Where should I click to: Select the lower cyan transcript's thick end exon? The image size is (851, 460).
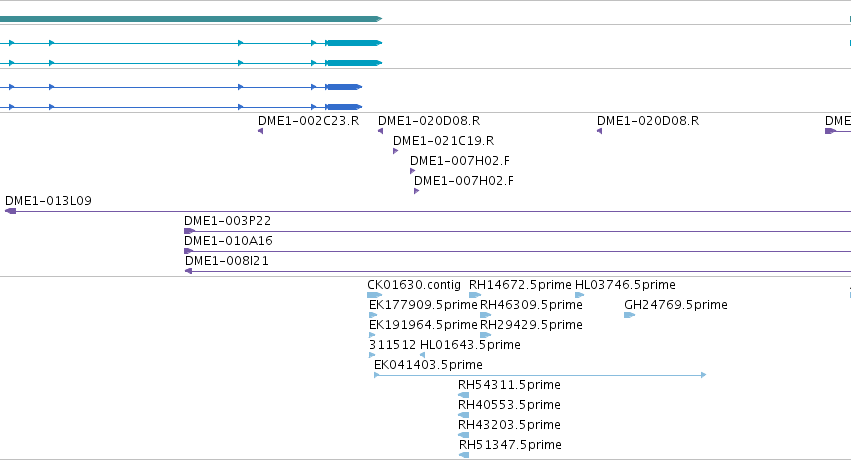point(354,63)
